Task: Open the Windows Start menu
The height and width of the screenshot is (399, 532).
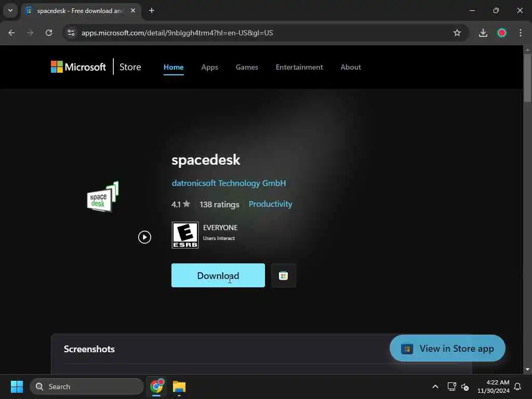Action: [17, 387]
